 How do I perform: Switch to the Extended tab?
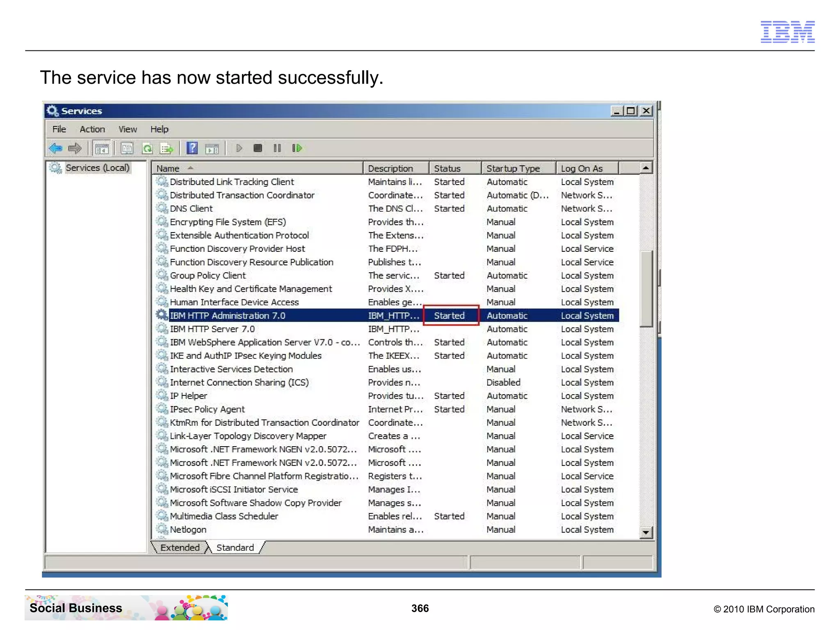click(x=180, y=548)
